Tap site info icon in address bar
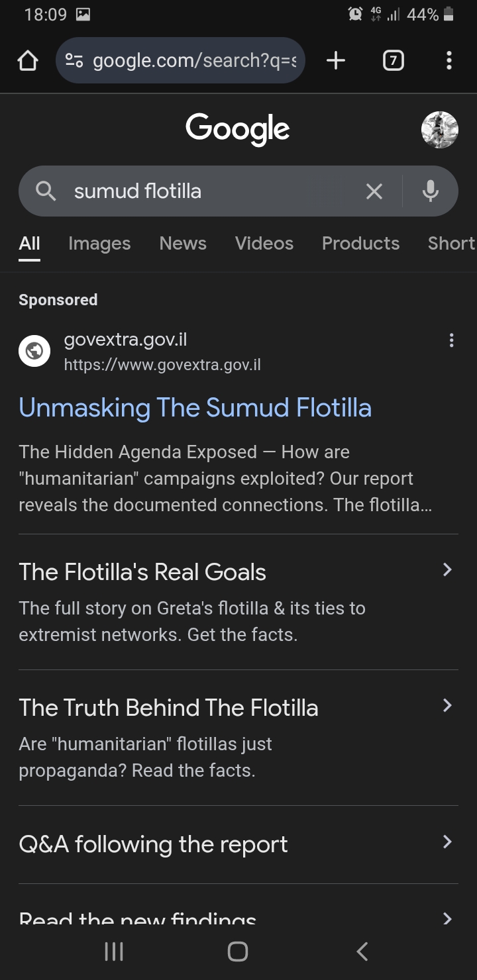This screenshot has height=980, width=477. [74, 61]
